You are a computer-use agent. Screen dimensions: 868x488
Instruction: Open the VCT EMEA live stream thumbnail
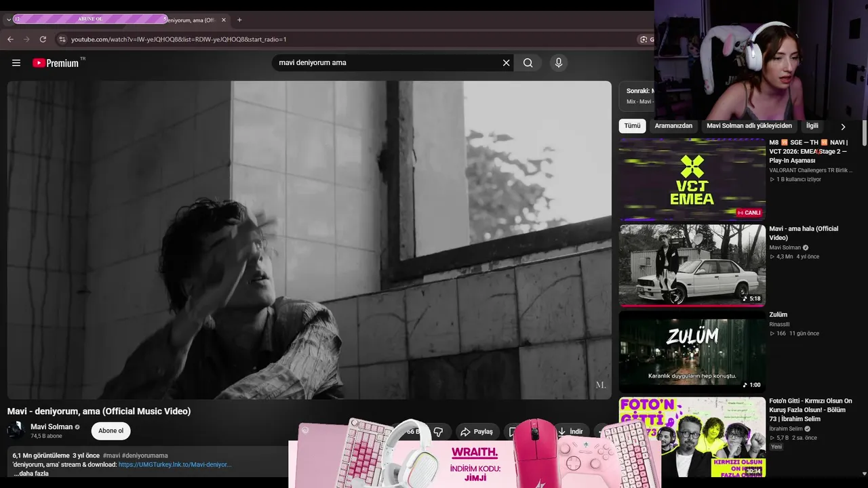click(x=692, y=180)
